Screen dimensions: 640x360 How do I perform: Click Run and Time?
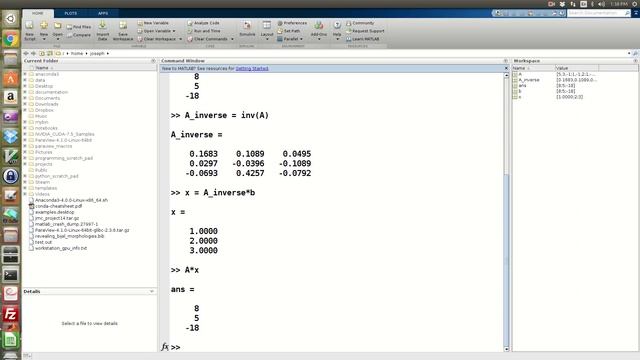tap(204, 31)
